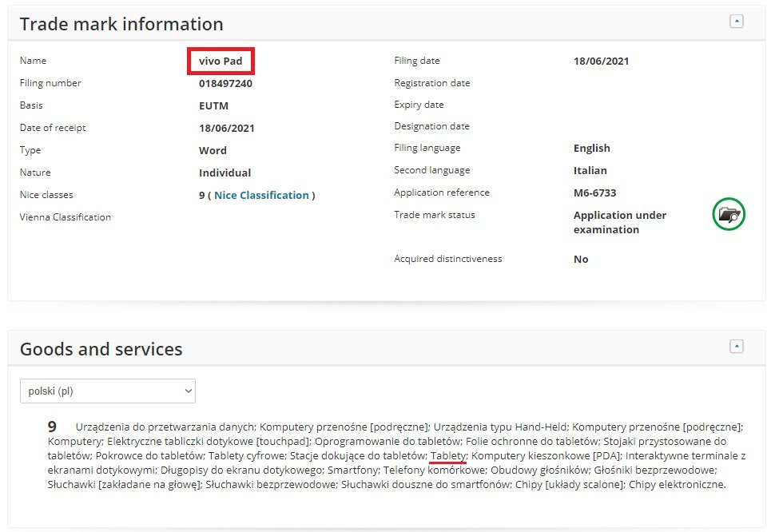Select the Type value Word

[x=213, y=150]
